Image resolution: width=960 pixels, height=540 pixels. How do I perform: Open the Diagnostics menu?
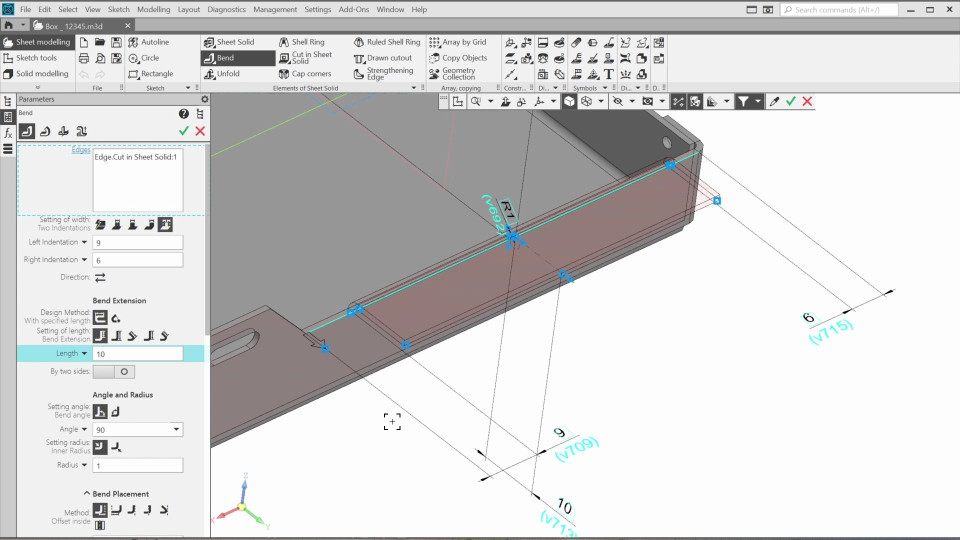[226, 9]
